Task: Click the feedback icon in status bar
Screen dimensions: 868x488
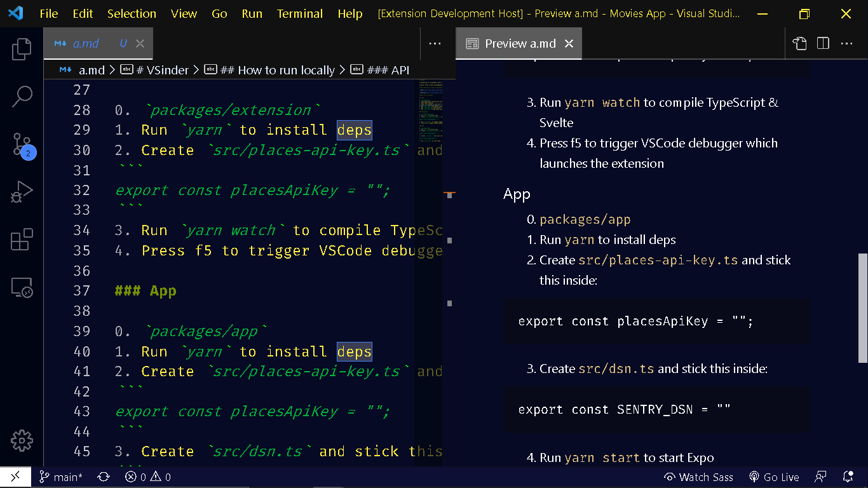Action: (821, 477)
